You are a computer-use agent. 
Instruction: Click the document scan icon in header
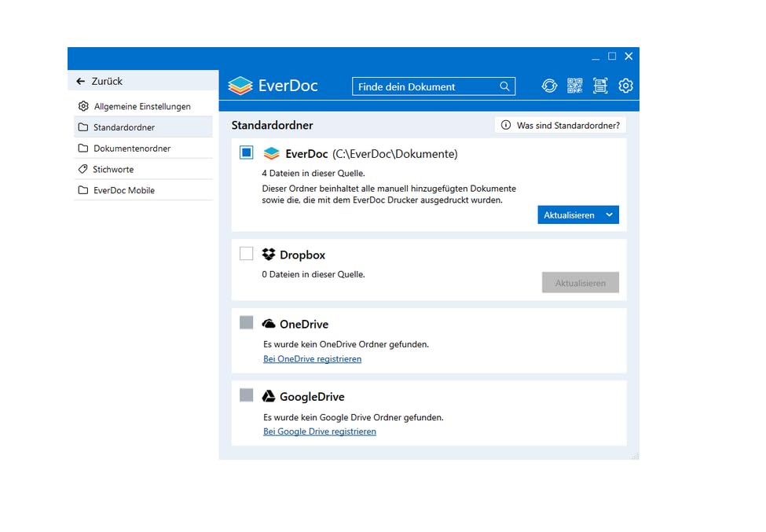[x=600, y=86]
